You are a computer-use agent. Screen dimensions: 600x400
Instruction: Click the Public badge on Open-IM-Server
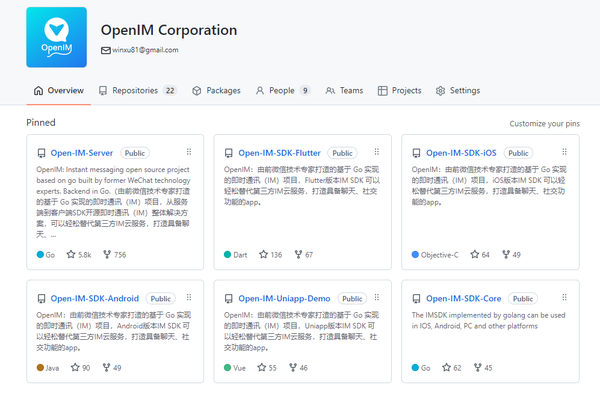(135, 153)
